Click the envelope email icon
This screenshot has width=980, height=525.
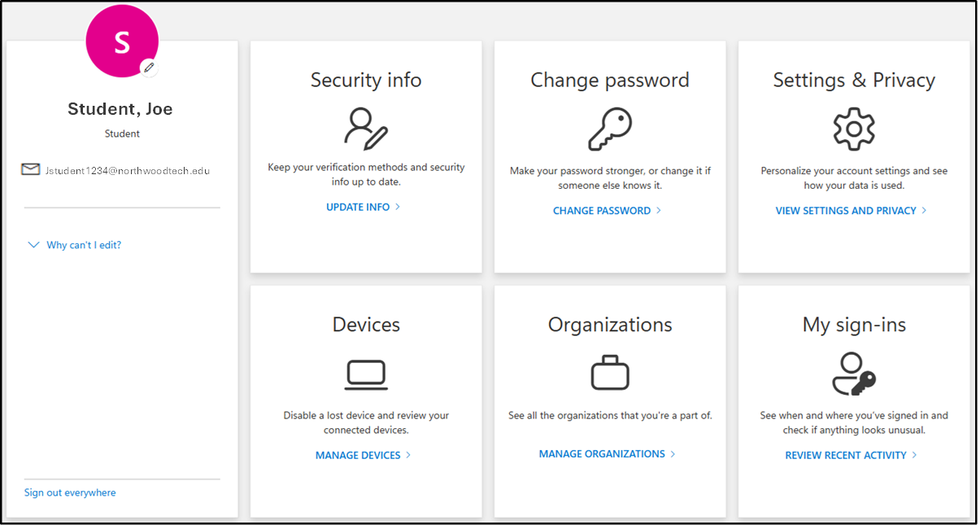pos(31,169)
